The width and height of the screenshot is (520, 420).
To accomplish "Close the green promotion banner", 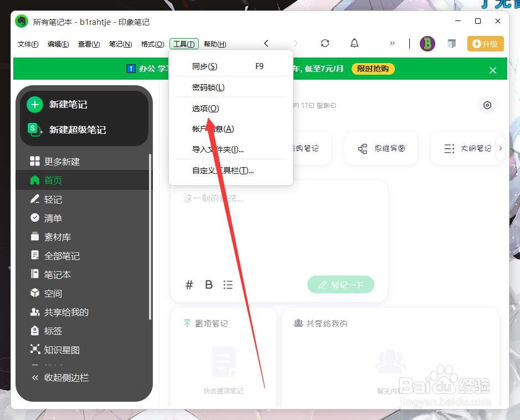I will [x=493, y=70].
